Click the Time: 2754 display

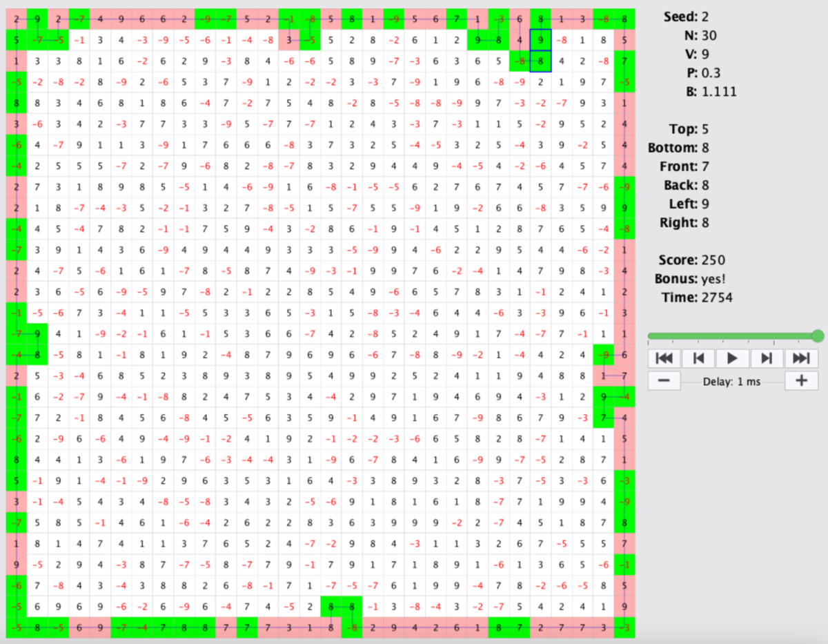(696, 297)
